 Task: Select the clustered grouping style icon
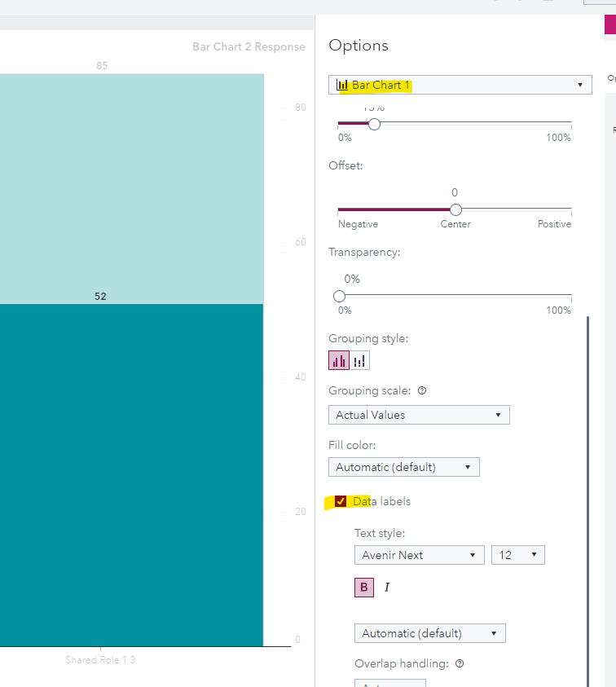tap(339, 360)
